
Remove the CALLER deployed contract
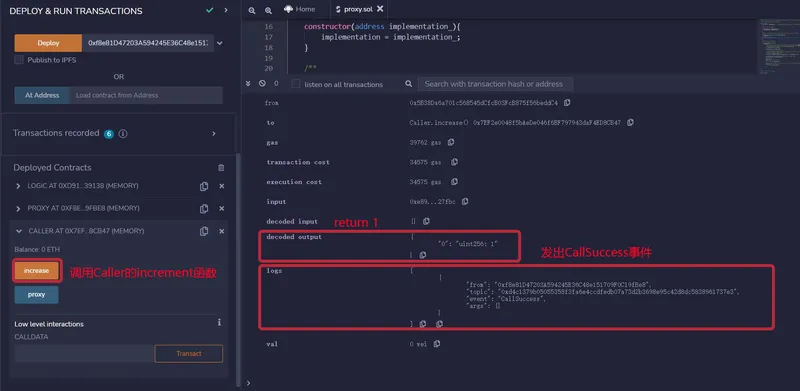coord(221,231)
